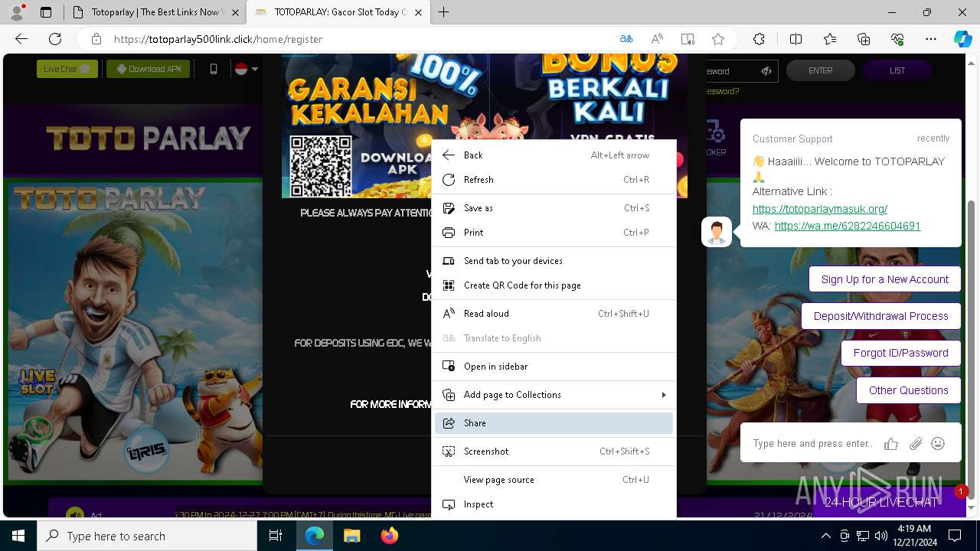The image size is (980, 551).
Task: Open Browser essentials heart icon
Action: click(897, 39)
